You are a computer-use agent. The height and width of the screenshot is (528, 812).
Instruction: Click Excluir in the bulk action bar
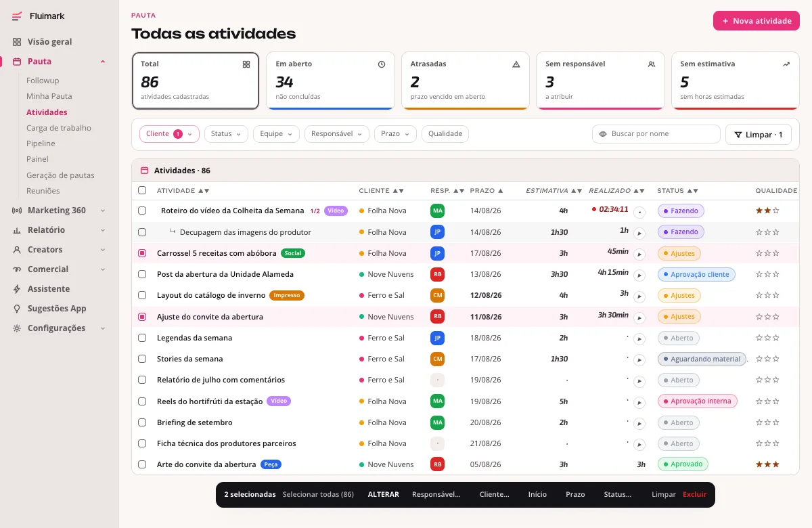(694, 495)
